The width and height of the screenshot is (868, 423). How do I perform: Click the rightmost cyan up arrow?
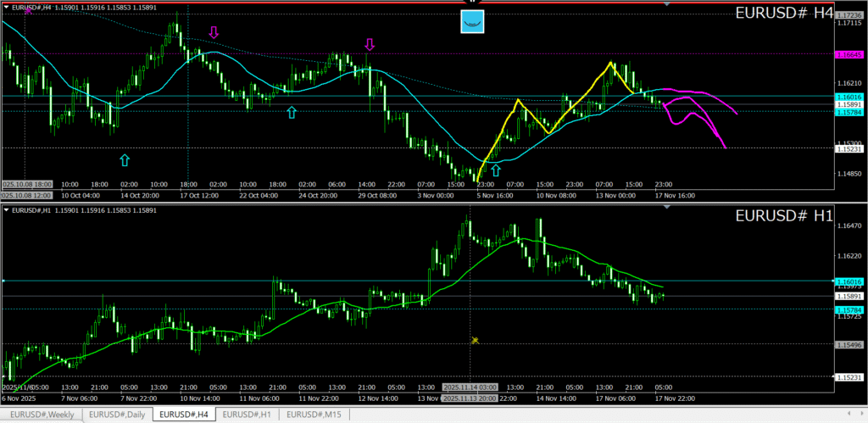tap(495, 172)
